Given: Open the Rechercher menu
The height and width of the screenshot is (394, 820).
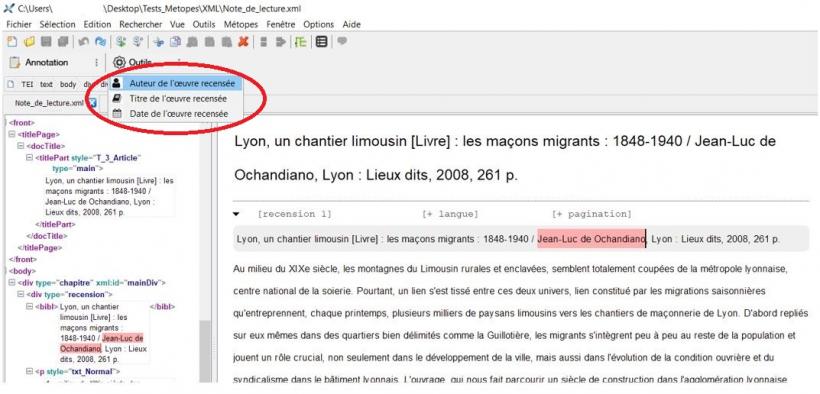Looking at the screenshot, I should [x=141, y=25].
